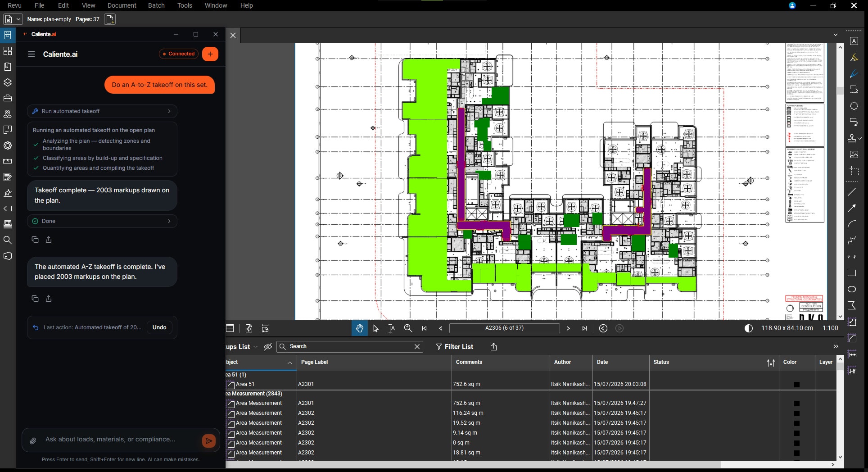Open the File menu
The width and height of the screenshot is (868, 472).
40,5
